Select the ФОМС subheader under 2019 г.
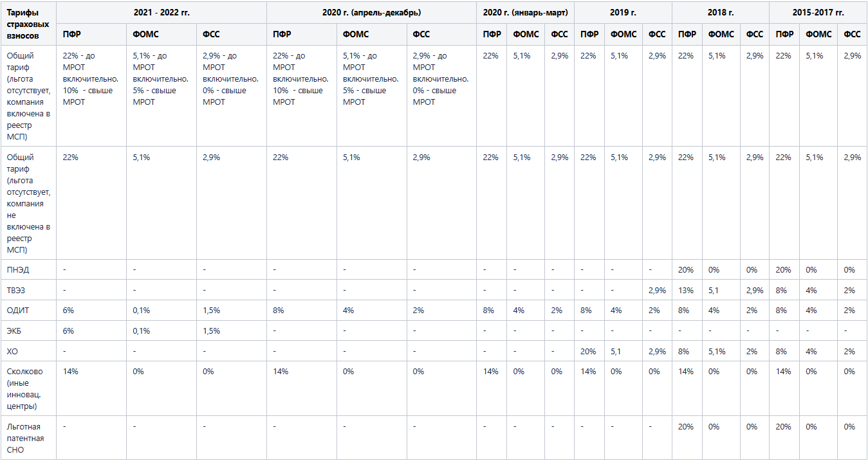 (x=623, y=35)
